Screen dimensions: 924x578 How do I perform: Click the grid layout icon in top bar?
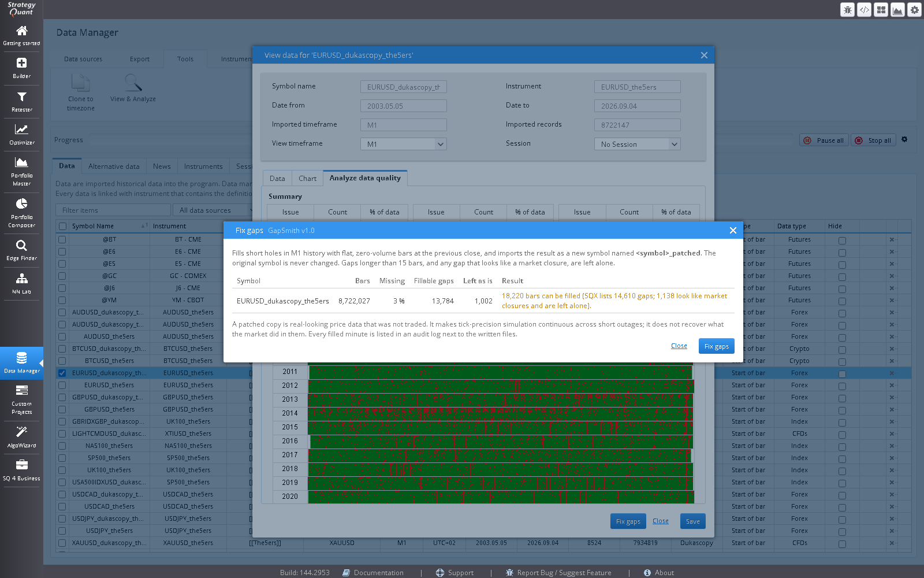pyautogui.click(x=881, y=9)
